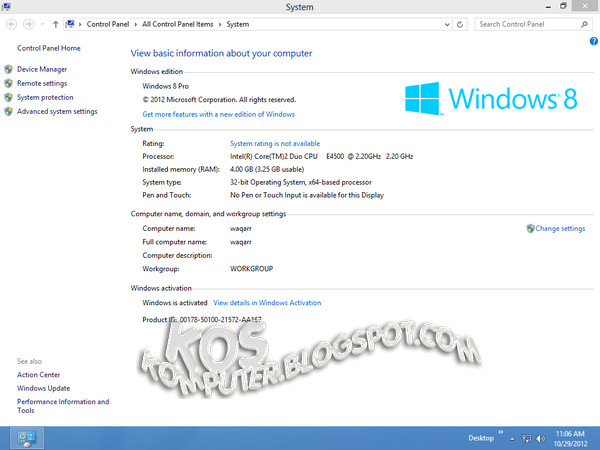This screenshot has height=450, width=600.
Task: Click Change settings link
Action: point(560,228)
